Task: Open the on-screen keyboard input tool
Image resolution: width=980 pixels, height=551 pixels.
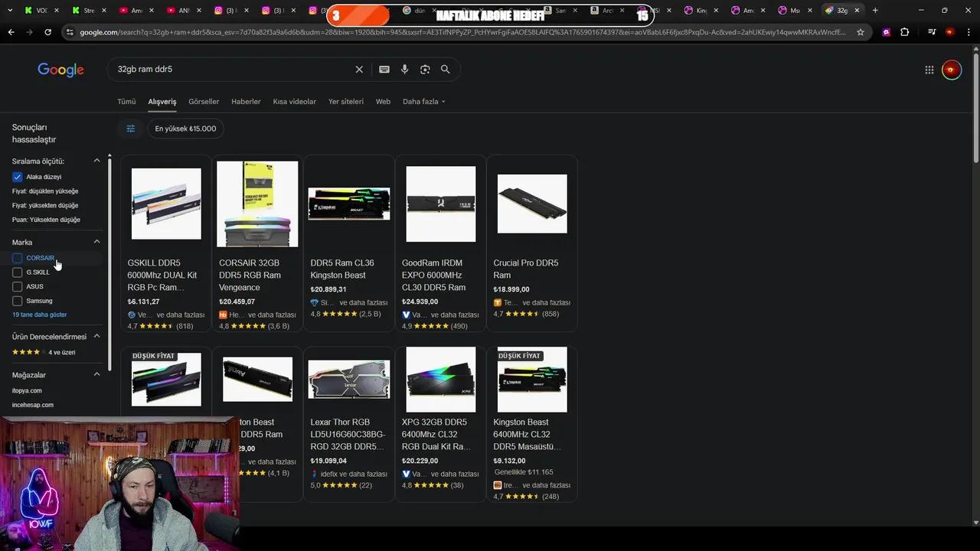Action: click(384, 70)
